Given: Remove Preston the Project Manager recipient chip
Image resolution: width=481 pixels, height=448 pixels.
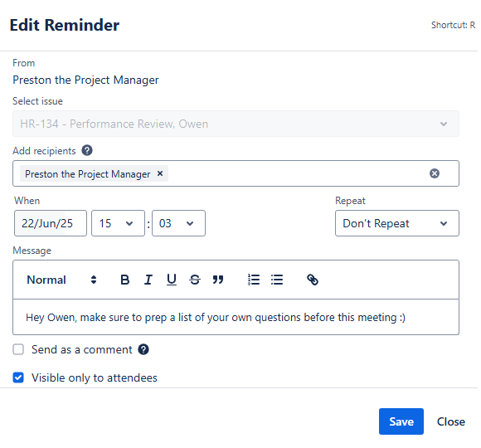Looking at the screenshot, I should point(160,173).
